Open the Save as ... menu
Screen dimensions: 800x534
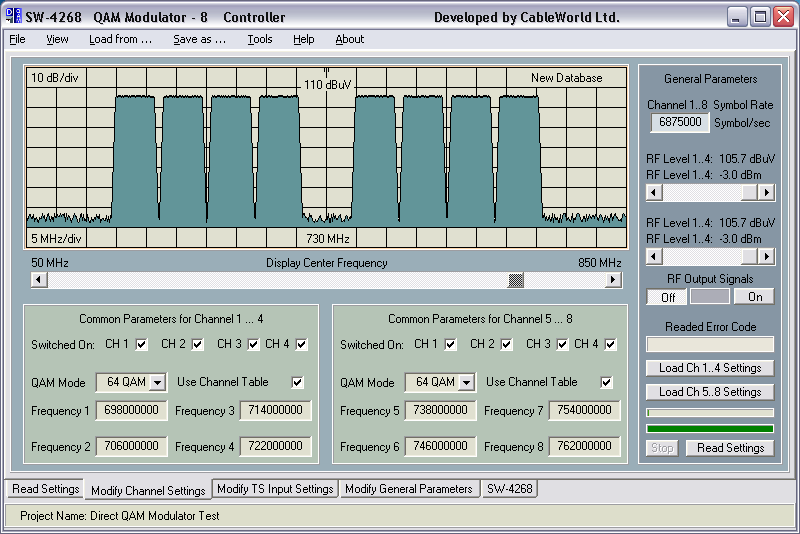[199, 39]
